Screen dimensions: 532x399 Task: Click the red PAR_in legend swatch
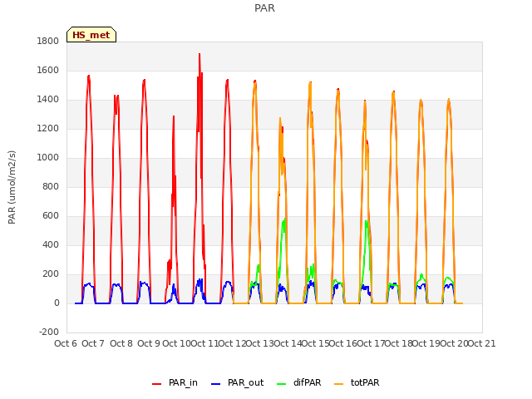156,384
